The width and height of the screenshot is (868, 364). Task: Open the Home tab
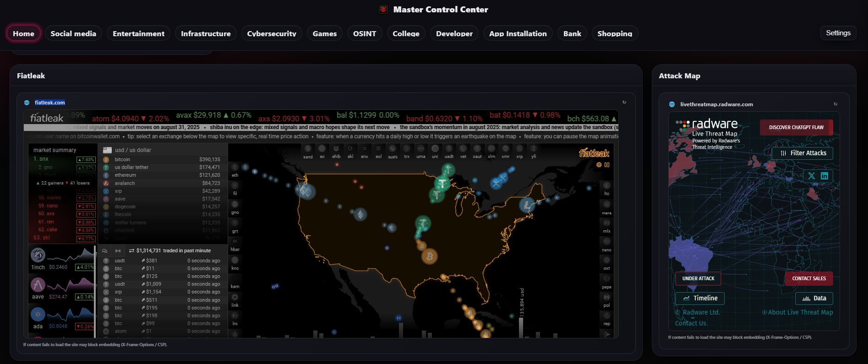pyautogui.click(x=23, y=33)
